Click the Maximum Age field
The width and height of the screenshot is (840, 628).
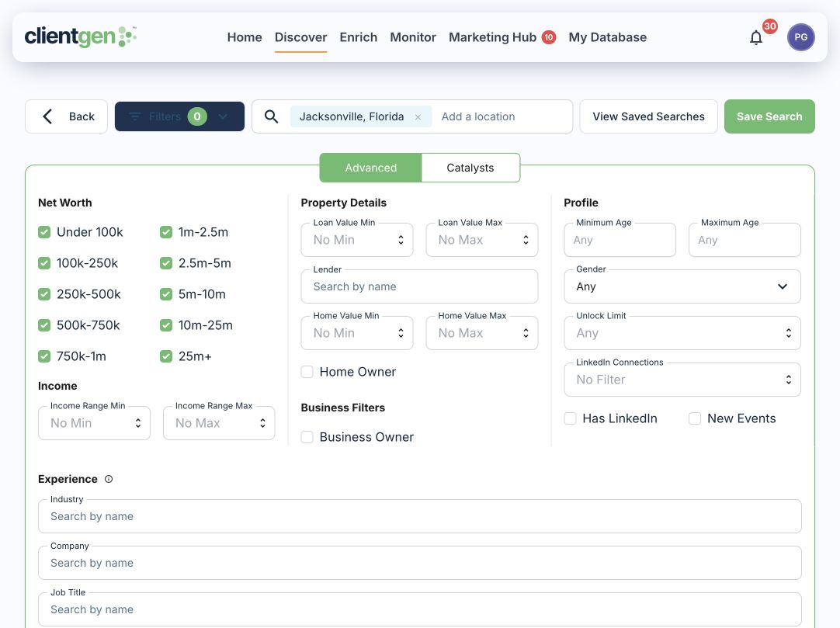tap(745, 240)
